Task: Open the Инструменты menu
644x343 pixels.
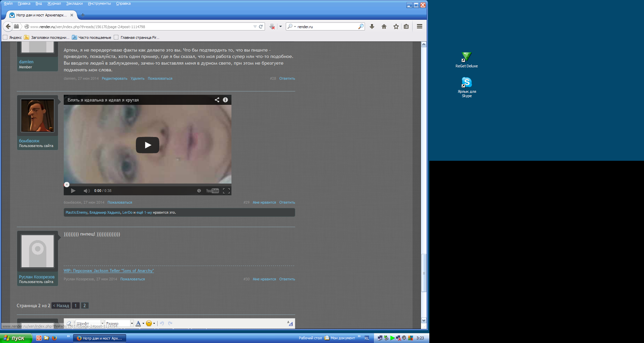Action: point(99,3)
